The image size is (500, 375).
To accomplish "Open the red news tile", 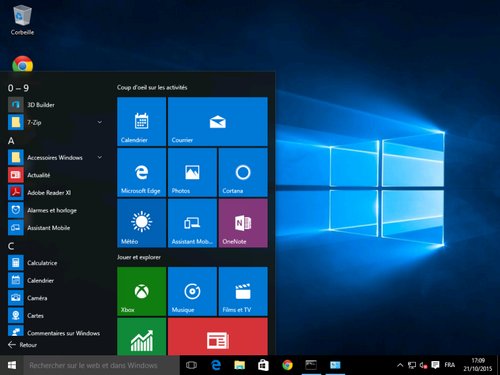I will pyautogui.click(x=218, y=336).
